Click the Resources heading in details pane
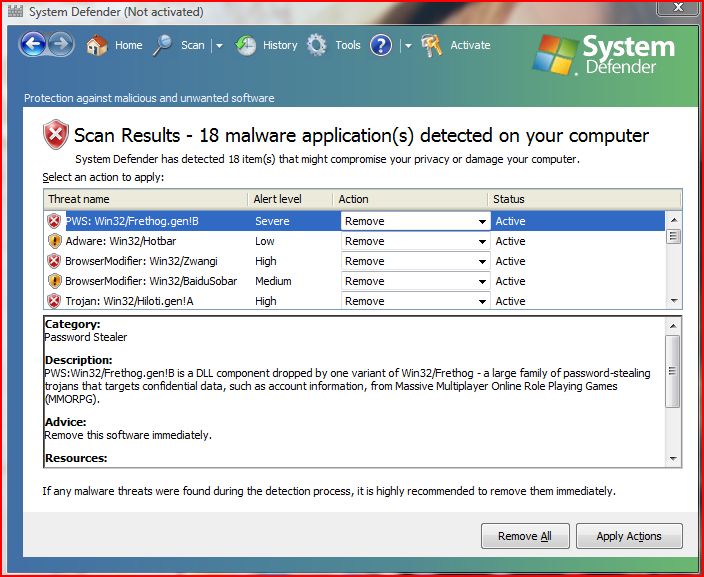The width and height of the screenshot is (704, 577). point(76,458)
